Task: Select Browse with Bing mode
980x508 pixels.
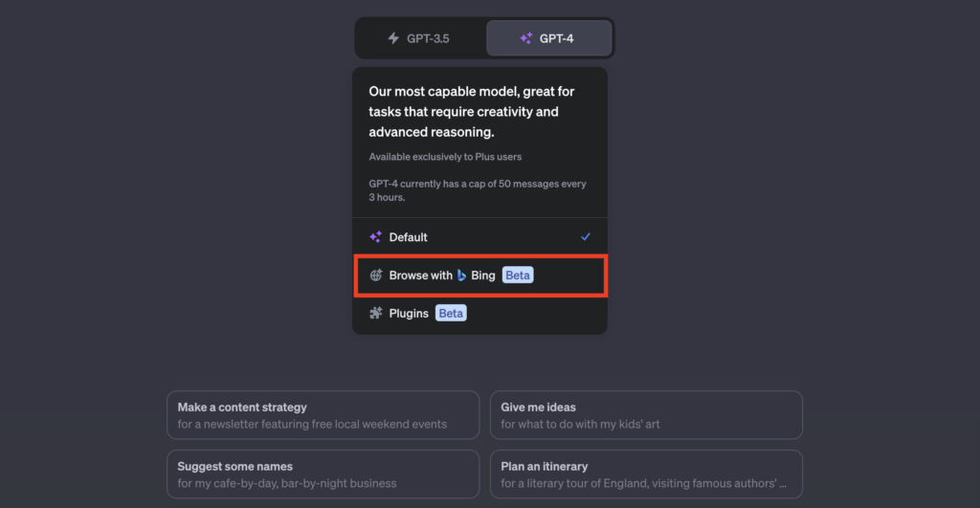Action: click(480, 276)
